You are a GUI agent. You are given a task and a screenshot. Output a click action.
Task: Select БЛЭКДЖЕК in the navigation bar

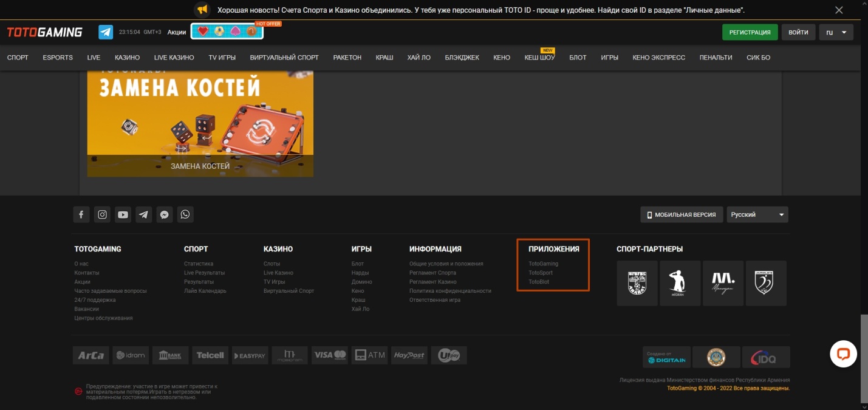point(462,58)
